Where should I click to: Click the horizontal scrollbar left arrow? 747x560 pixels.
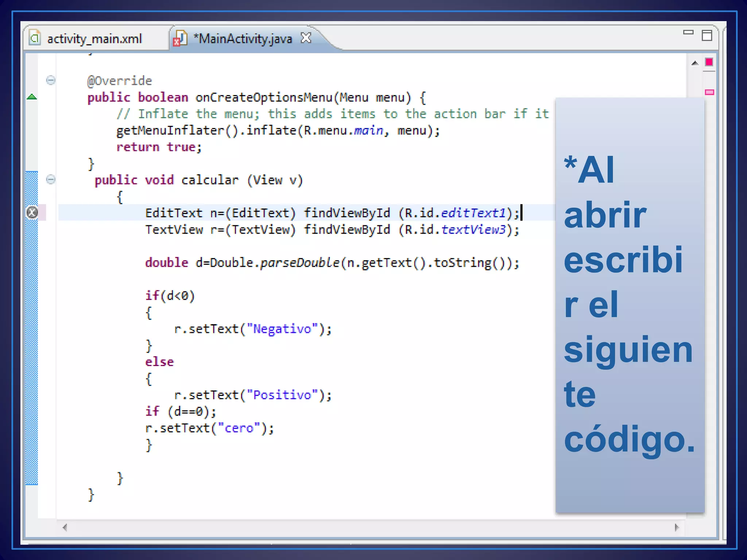[65, 527]
